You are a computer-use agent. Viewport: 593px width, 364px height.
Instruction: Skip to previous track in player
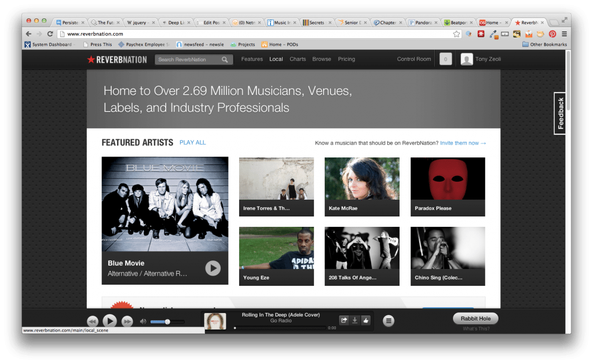pyautogui.click(x=92, y=321)
